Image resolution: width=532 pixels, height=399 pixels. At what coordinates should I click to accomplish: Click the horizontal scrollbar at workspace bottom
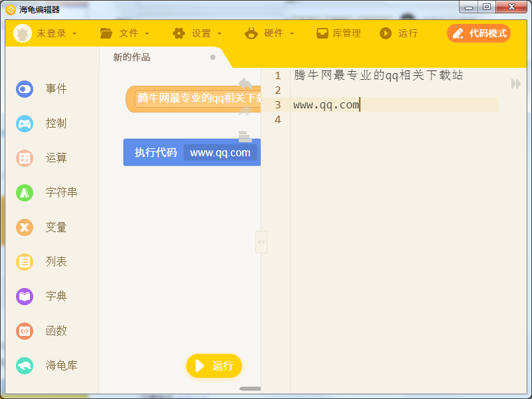click(x=250, y=388)
